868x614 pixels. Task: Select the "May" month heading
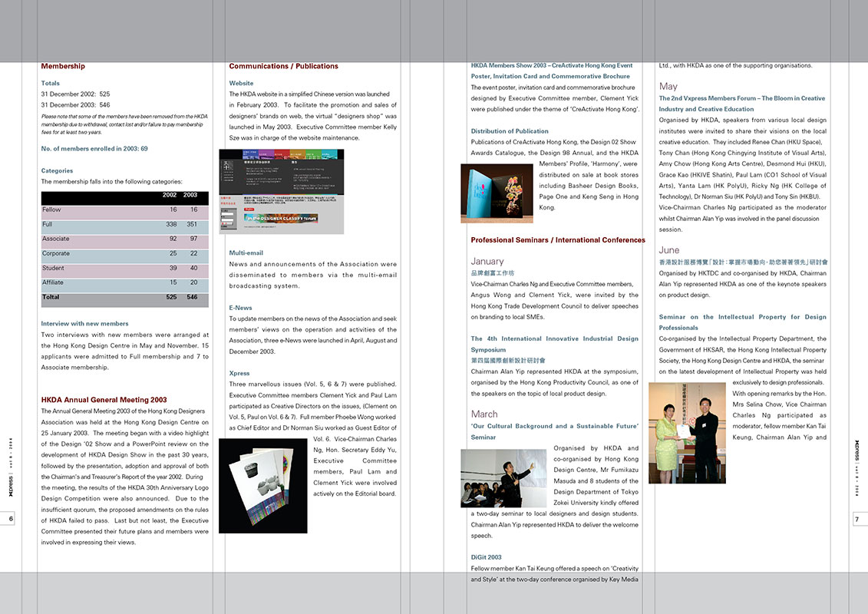tap(668, 87)
